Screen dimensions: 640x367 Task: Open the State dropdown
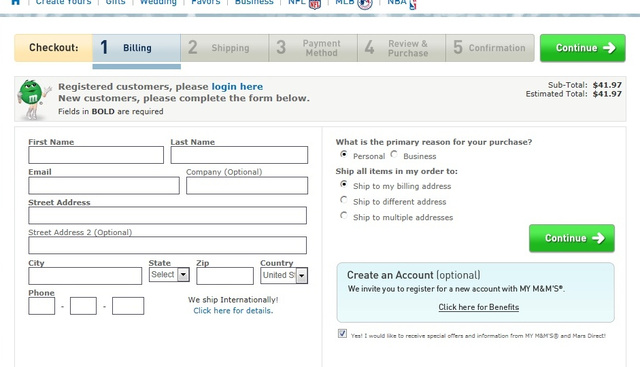pos(169,275)
